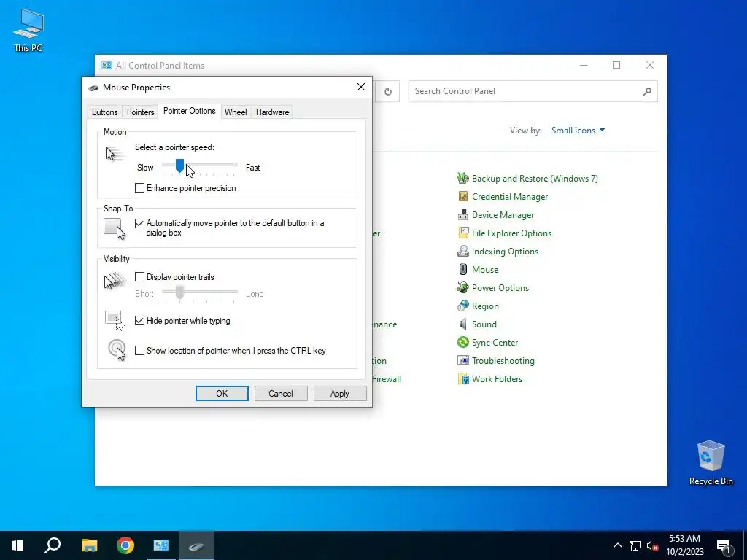
Task: Switch to the Pointers tab
Action: [141, 112]
